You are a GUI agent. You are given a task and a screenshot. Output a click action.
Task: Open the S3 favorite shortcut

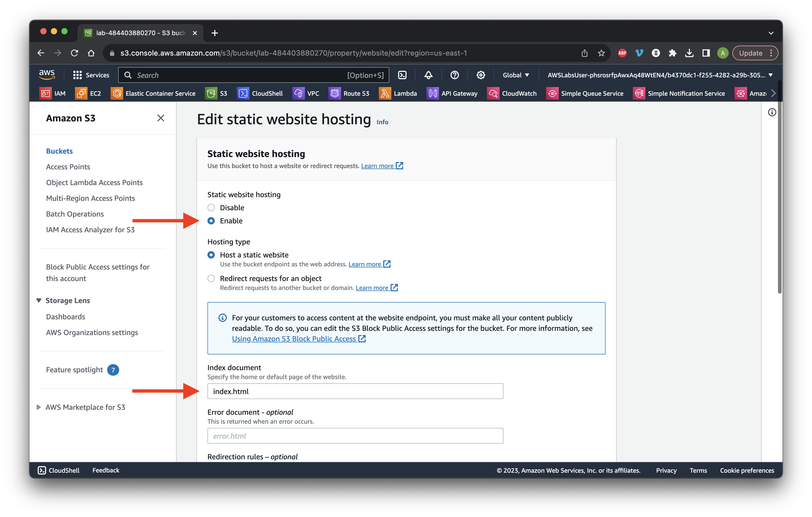216,94
